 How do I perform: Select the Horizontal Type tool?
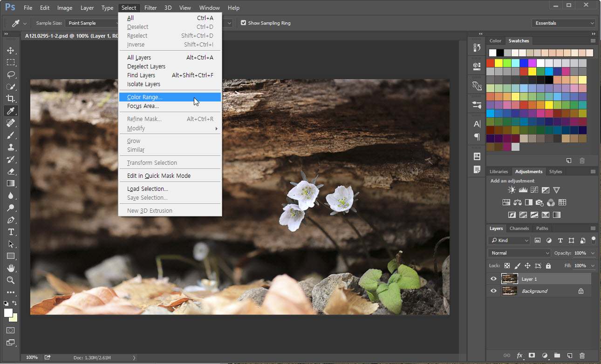click(10, 232)
